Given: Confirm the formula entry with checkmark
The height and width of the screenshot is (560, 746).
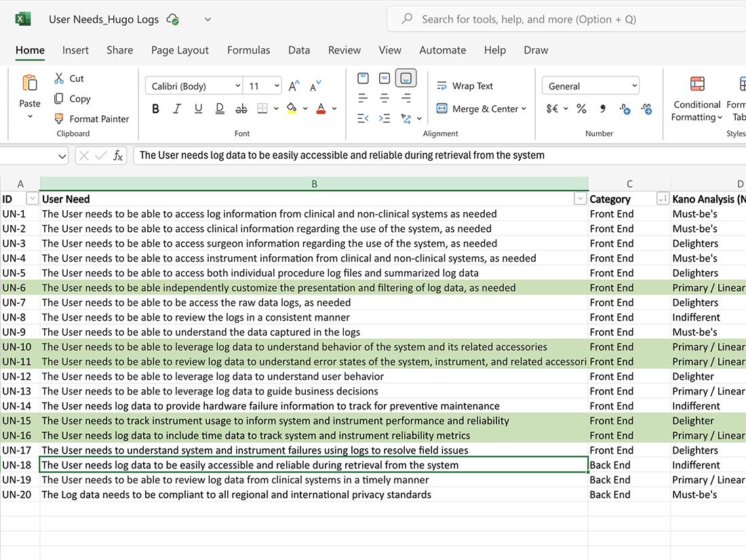Looking at the screenshot, I should coord(100,155).
